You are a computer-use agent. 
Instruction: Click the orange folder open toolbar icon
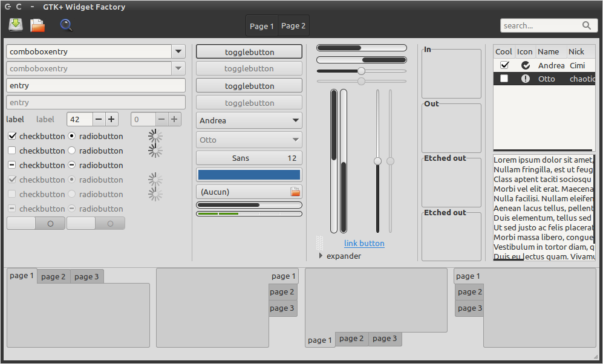(37, 25)
